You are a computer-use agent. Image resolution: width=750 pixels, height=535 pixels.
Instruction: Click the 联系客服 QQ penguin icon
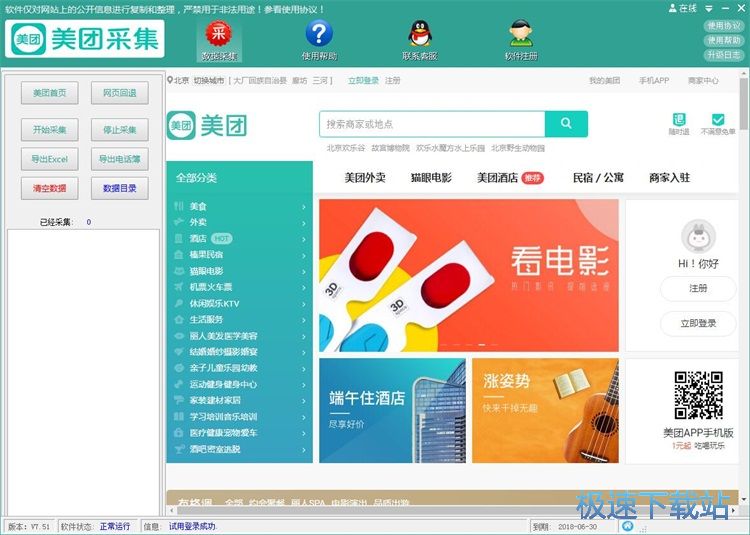(x=420, y=42)
